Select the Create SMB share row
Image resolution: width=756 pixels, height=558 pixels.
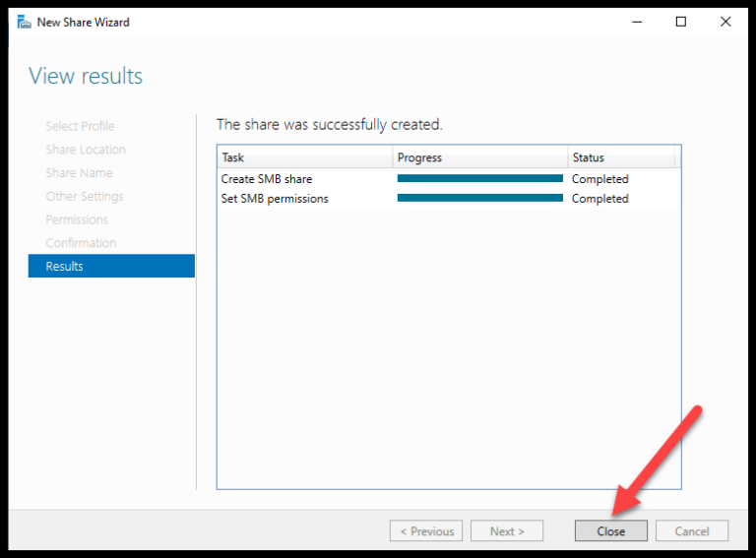tap(449, 179)
